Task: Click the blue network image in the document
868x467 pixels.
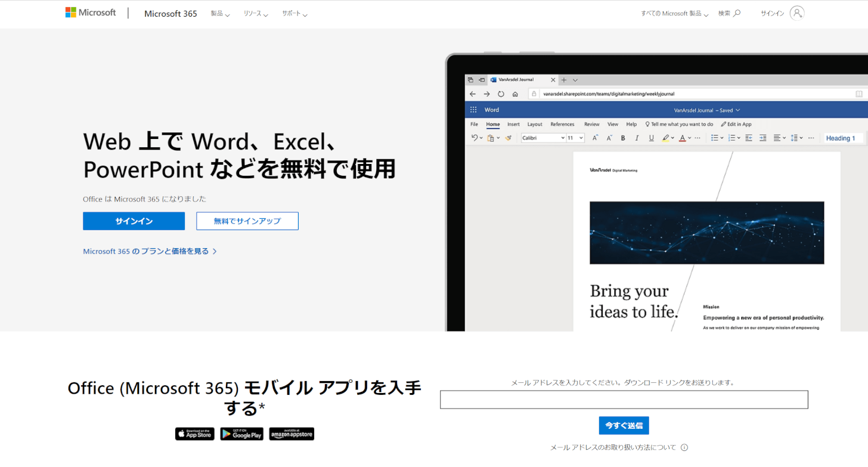Action: (x=707, y=233)
